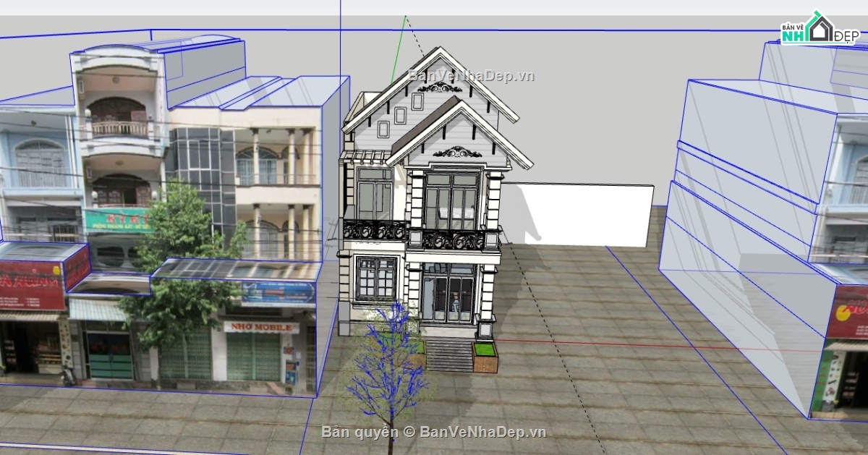Click the motorbike parked at bottom left
Screen dimensions: 868x455
(x=69, y=375)
